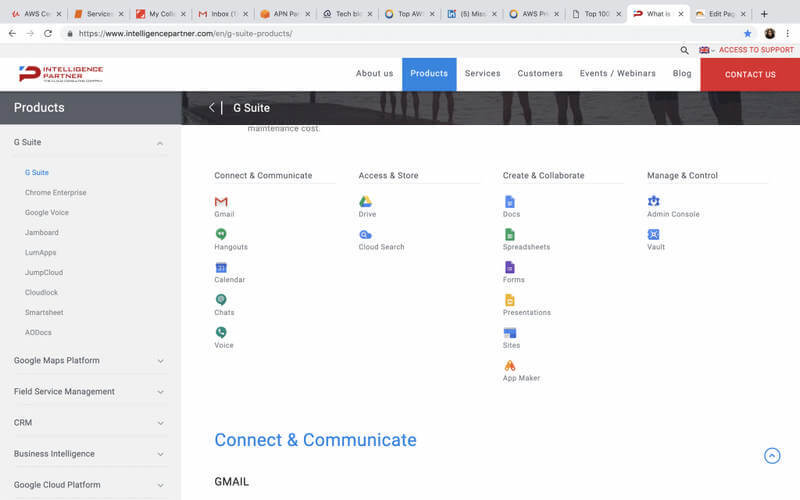Bookmark this page with the star
The image size is (800, 500).
(747, 33)
